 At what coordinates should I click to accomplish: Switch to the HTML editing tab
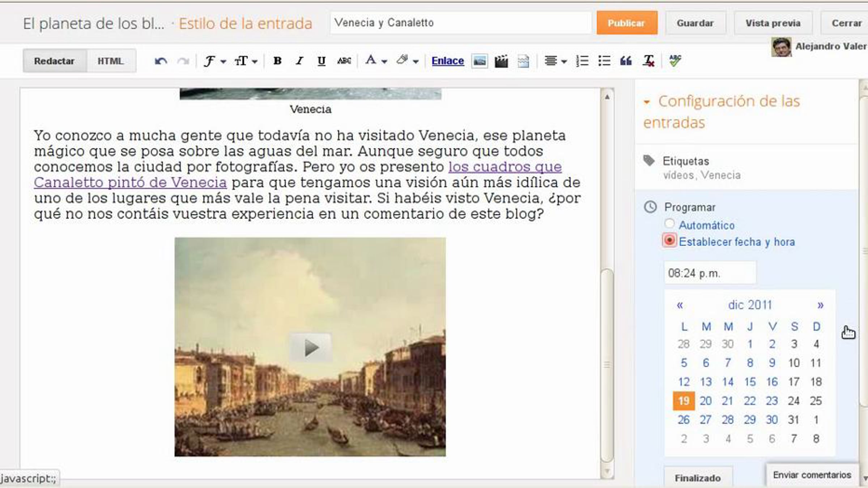click(111, 61)
